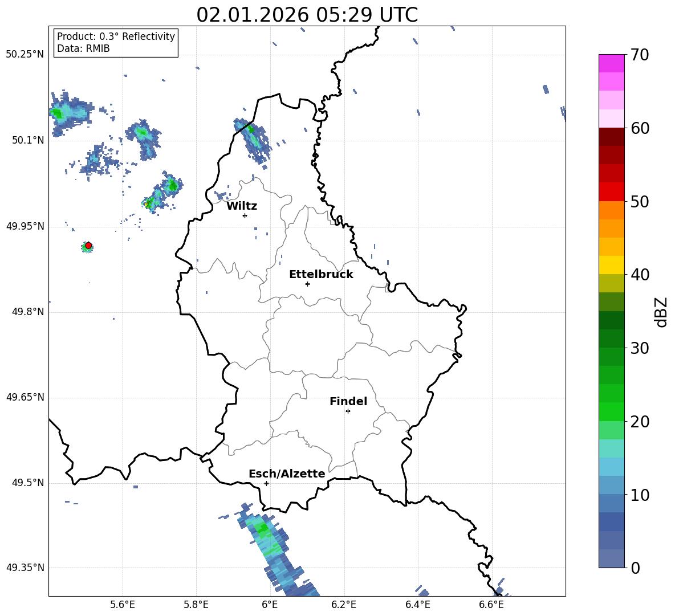Click the Ettelbruck station cross marker

click(x=307, y=284)
